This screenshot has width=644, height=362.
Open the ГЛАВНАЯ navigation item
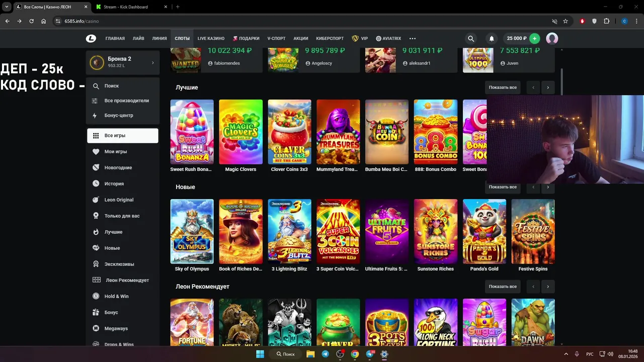click(115, 38)
